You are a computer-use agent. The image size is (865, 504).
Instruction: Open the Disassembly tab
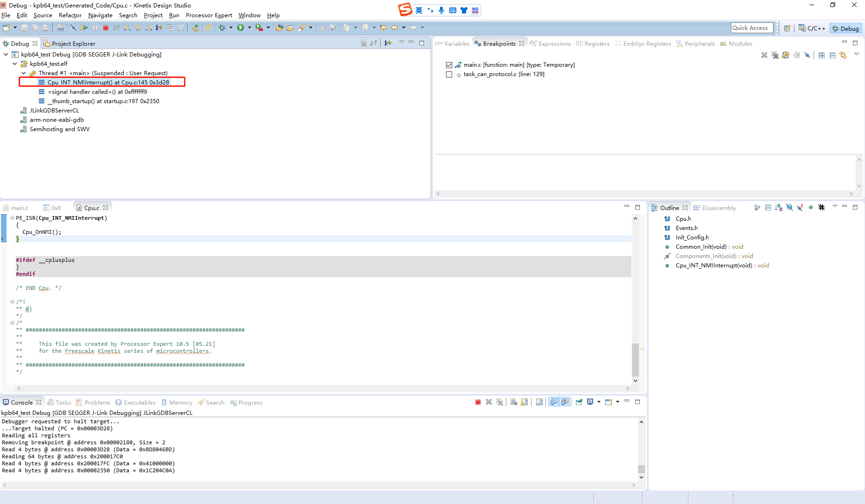[x=715, y=208]
